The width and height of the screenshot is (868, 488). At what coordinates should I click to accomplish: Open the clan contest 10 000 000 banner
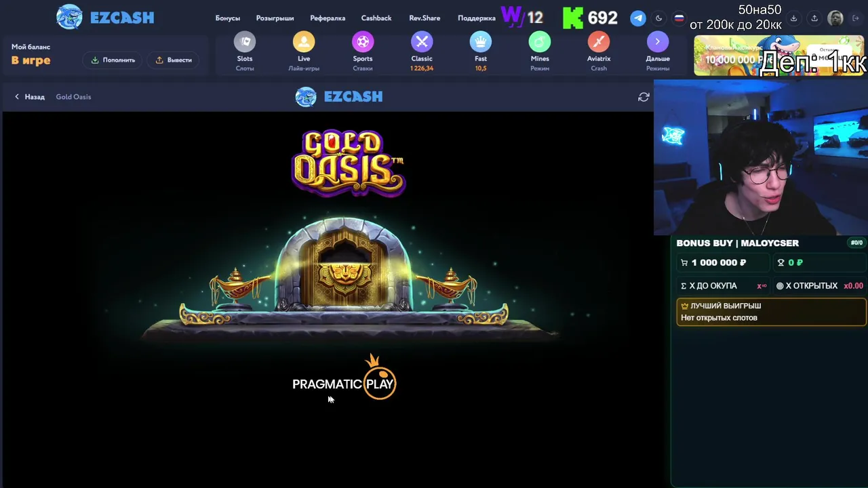point(778,55)
